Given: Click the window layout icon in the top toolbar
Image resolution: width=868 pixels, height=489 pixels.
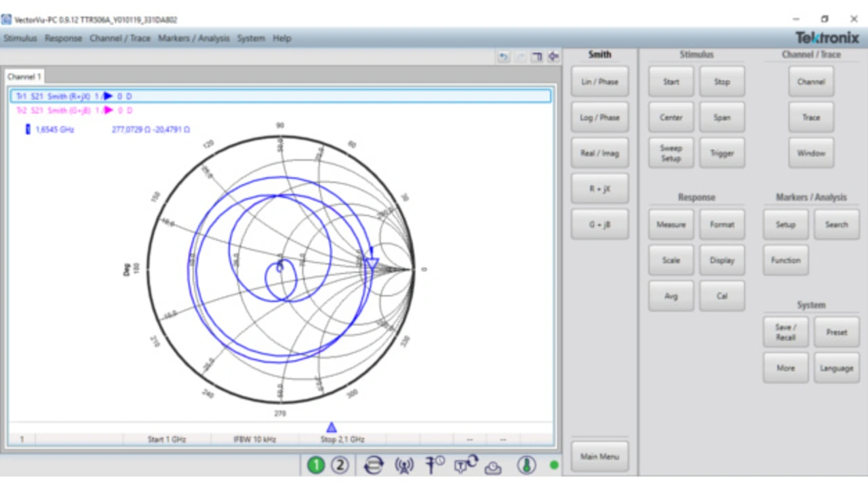Looking at the screenshot, I should point(536,57).
